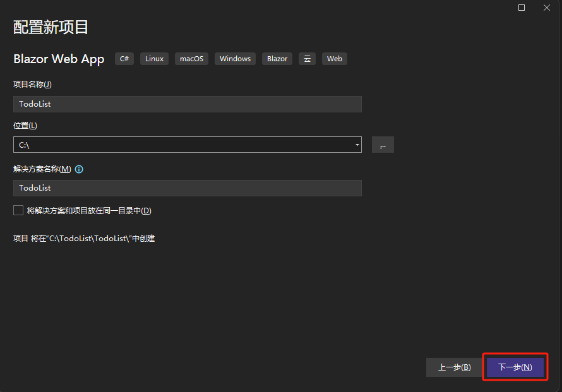Select the Windows platform tag
Image resolution: width=562 pixels, height=392 pixels.
[x=234, y=58]
